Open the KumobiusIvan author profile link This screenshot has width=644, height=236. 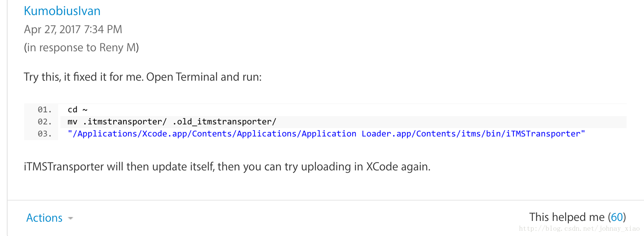pos(62,11)
